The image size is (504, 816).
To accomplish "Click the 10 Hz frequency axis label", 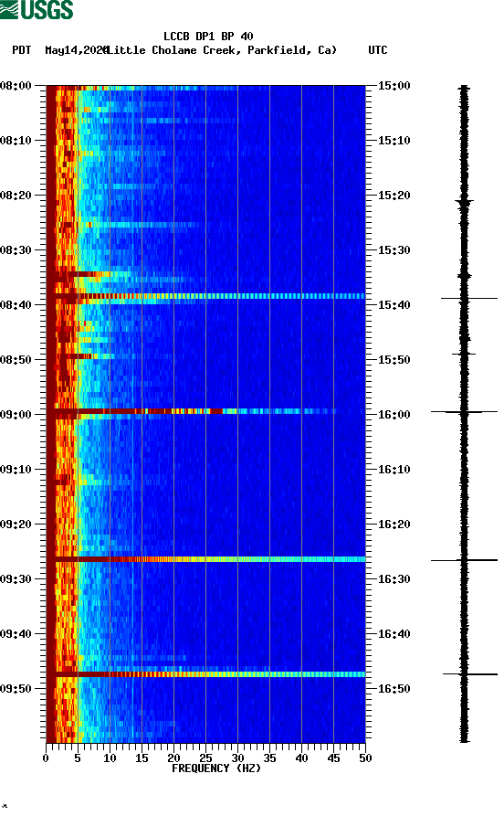I will coord(110,758).
